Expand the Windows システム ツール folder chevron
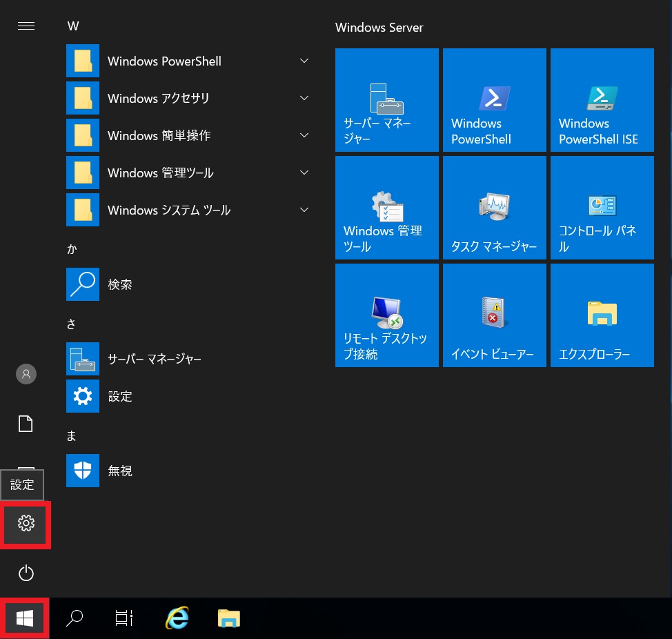 pyautogui.click(x=304, y=210)
